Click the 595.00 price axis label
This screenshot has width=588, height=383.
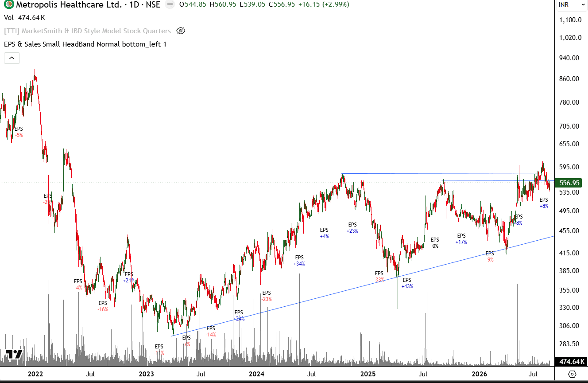click(x=570, y=167)
